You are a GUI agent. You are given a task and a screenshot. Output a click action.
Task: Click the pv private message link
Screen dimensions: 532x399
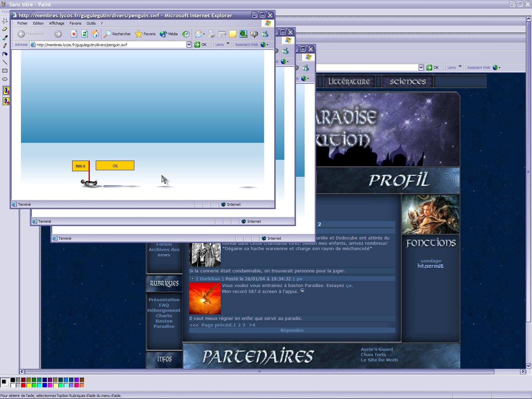(x=300, y=279)
